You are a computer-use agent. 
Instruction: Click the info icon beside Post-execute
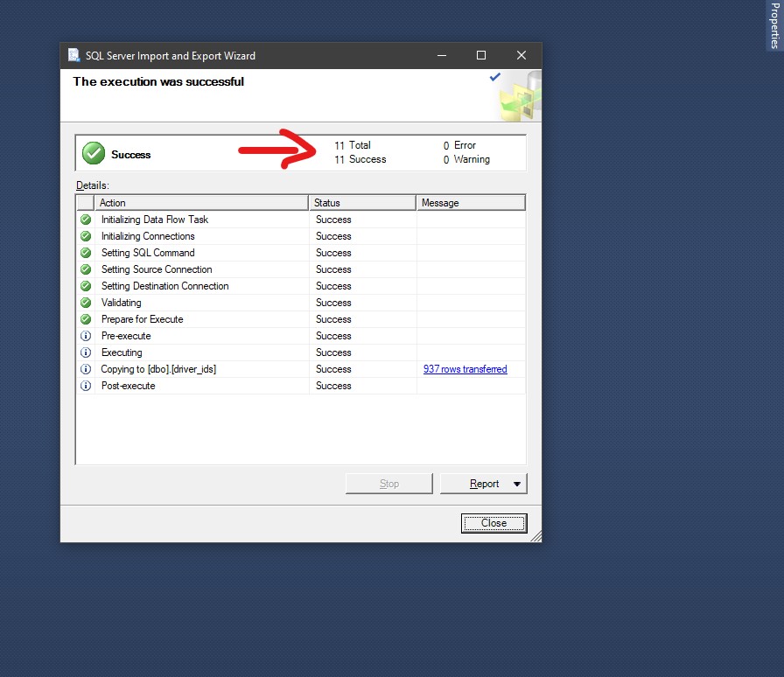click(86, 386)
